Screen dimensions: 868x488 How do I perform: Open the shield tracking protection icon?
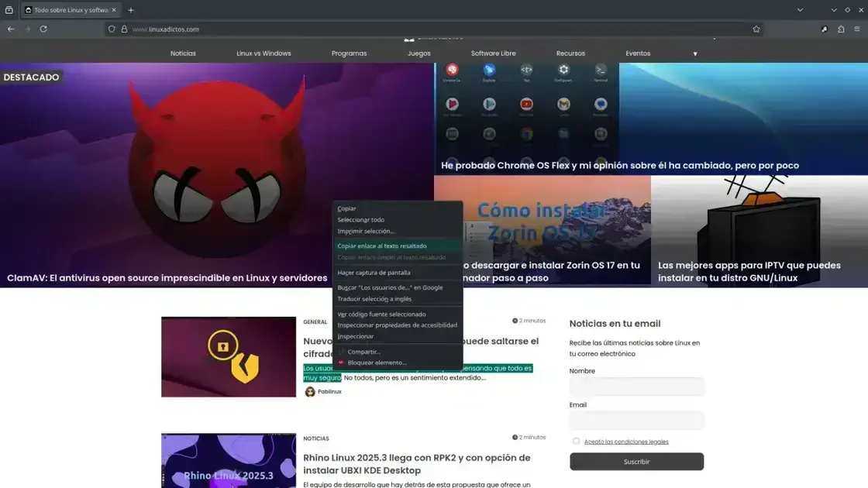112,29
